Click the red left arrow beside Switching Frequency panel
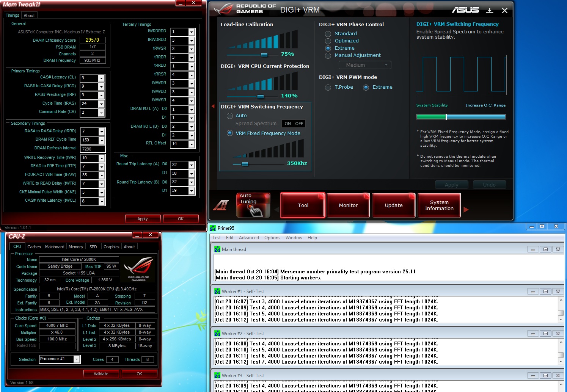The height and width of the screenshot is (392, 567). [213, 106]
